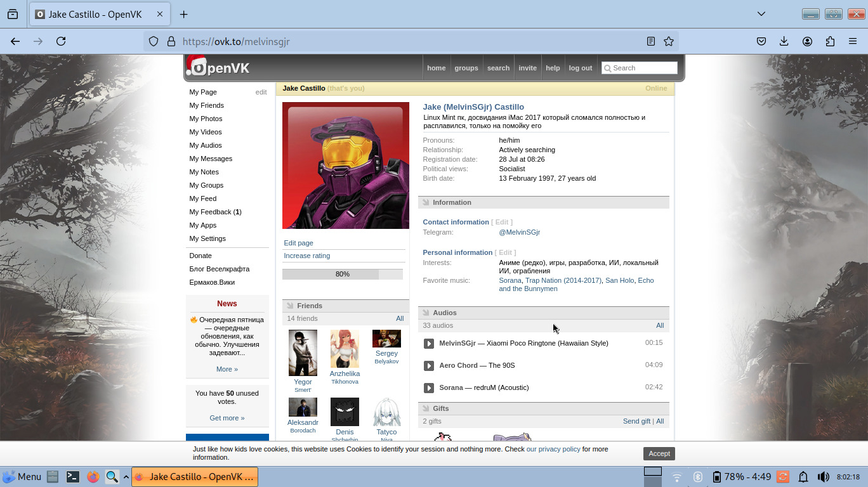The image size is (868, 487).
Task: Click the Edit page link
Action: click(x=298, y=243)
